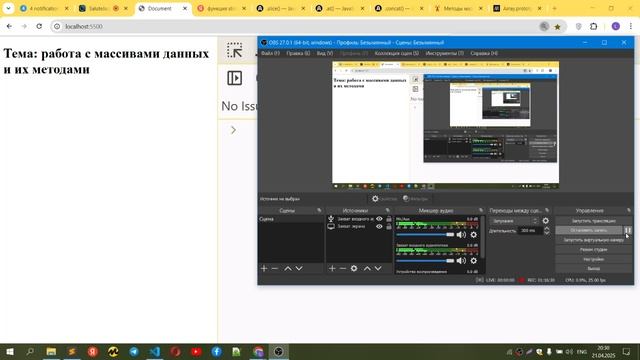
Task: Click the localhost:5500 address bar
Action: (298, 27)
